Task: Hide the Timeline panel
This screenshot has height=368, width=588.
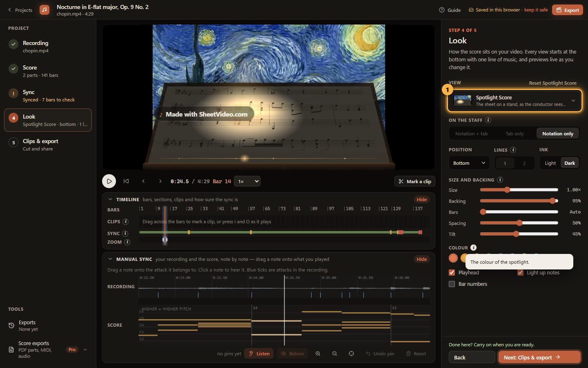Action: (x=422, y=200)
